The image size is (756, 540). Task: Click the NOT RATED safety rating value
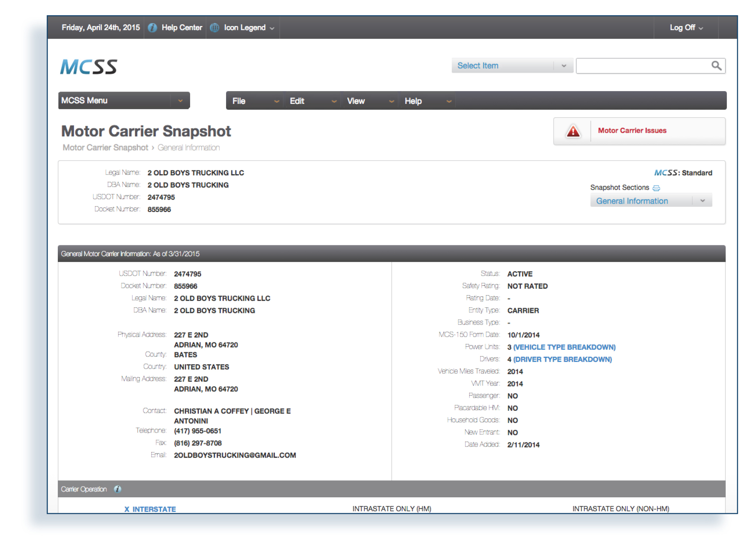(527, 286)
